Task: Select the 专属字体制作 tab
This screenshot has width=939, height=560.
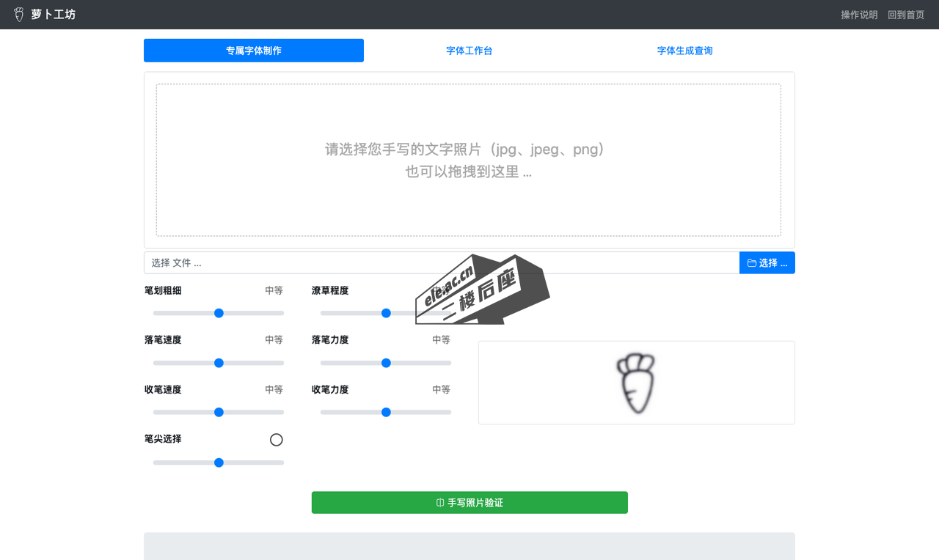Action: (x=254, y=51)
